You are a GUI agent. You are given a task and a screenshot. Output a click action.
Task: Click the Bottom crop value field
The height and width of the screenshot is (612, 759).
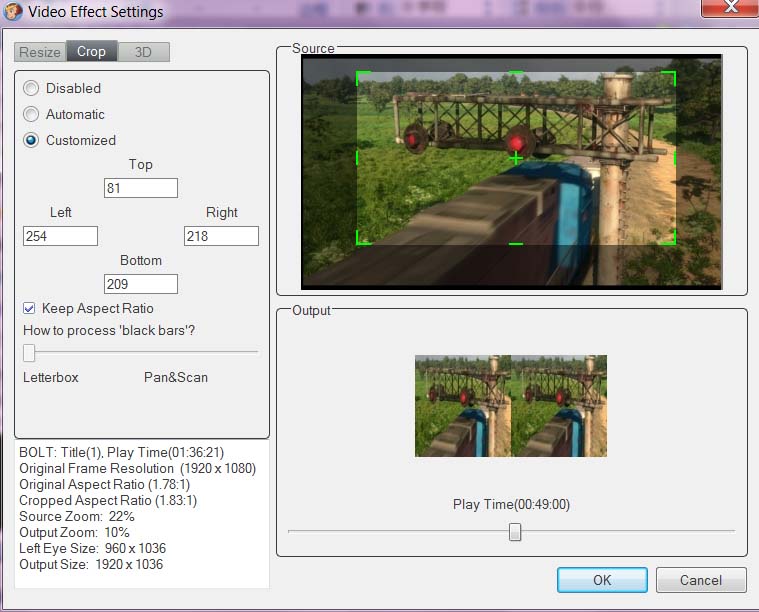(x=141, y=284)
